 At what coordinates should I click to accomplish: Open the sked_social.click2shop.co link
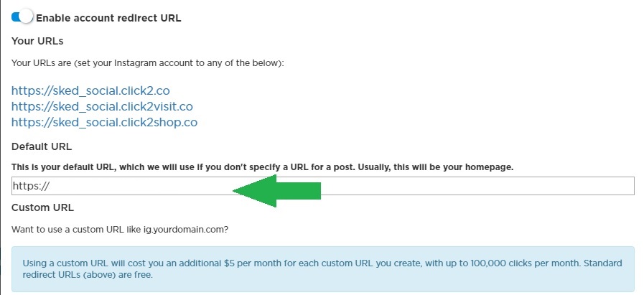[104, 122]
